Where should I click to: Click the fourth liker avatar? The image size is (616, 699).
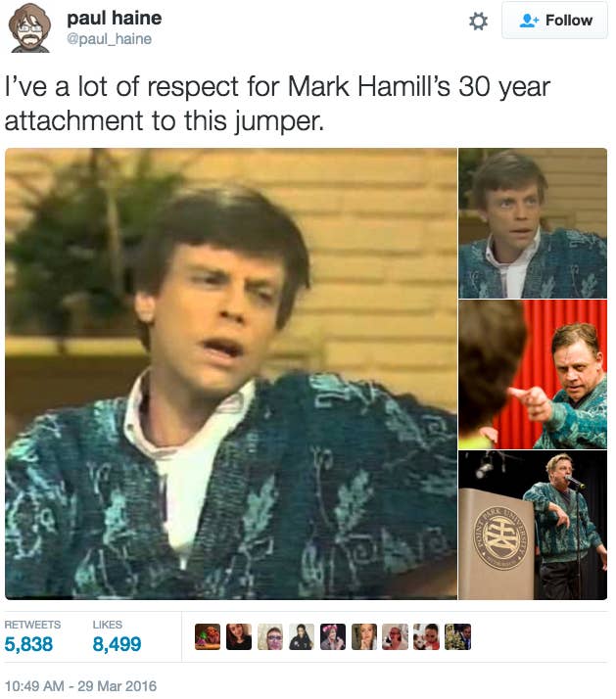click(302, 636)
